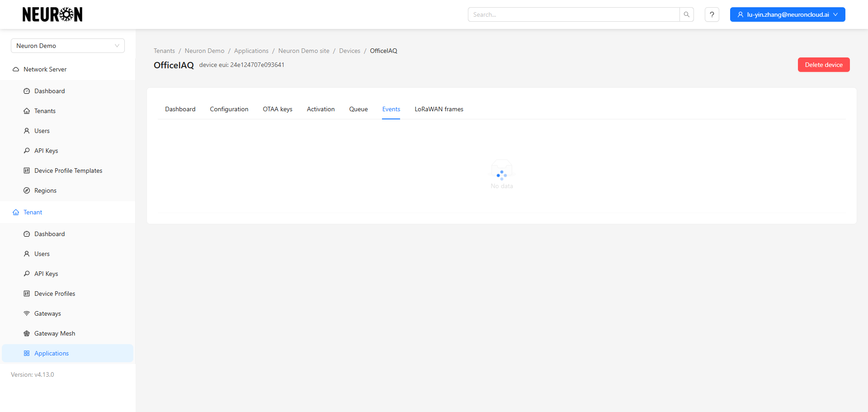Switch to the device Dashboard tab
This screenshot has height=412, width=868.
pyautogui.click(x=180, y=109)
